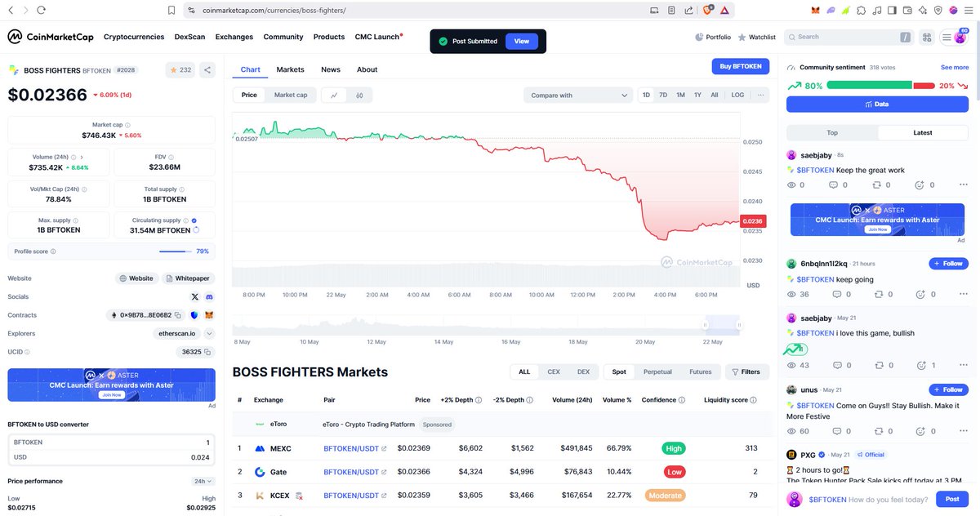The width and height of the screenshot is (980, 516).
Task: Open the Discord social link
Action: click(209, 296)
